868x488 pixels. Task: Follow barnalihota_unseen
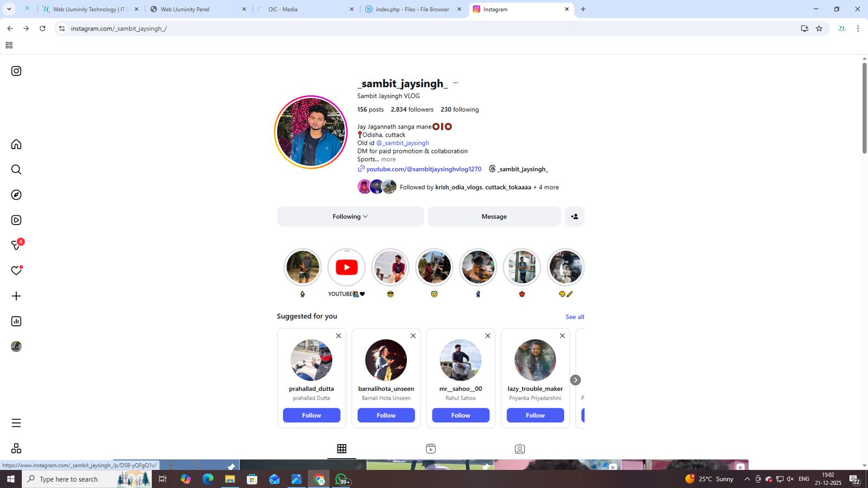(386, 415)
